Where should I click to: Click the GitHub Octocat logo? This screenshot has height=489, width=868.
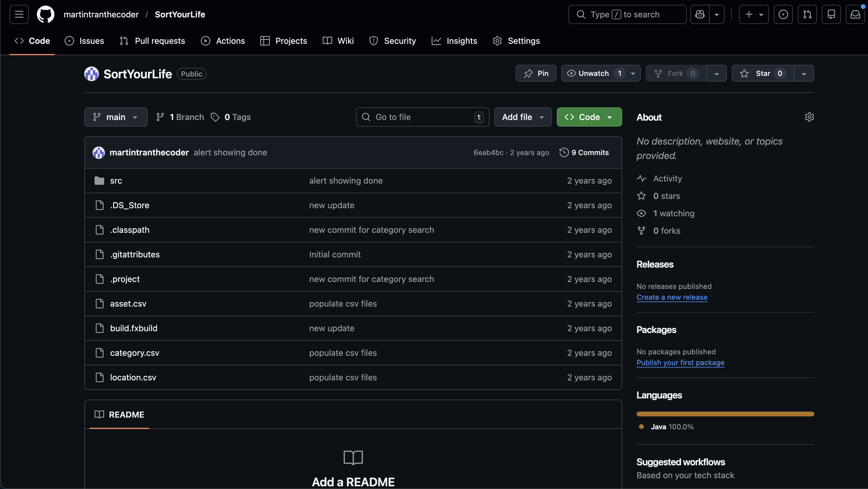click(x=45, y=14)
